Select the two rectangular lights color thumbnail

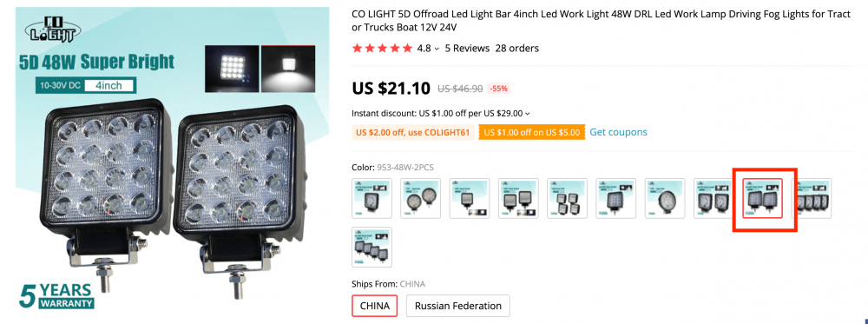(x=518, y=198)
